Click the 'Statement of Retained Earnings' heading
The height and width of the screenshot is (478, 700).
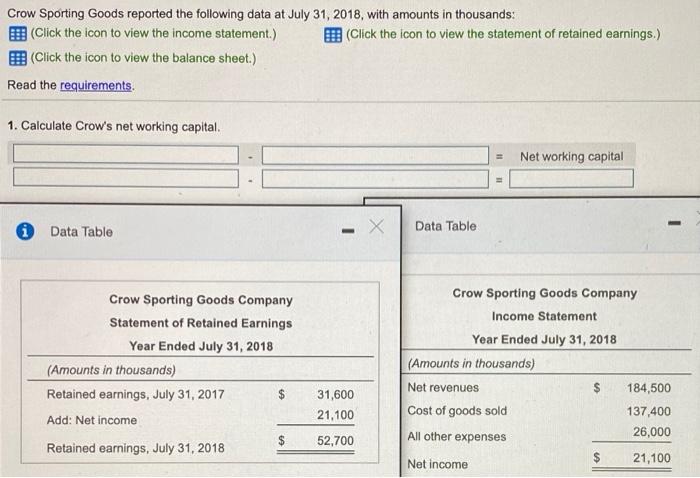[201, 323]
